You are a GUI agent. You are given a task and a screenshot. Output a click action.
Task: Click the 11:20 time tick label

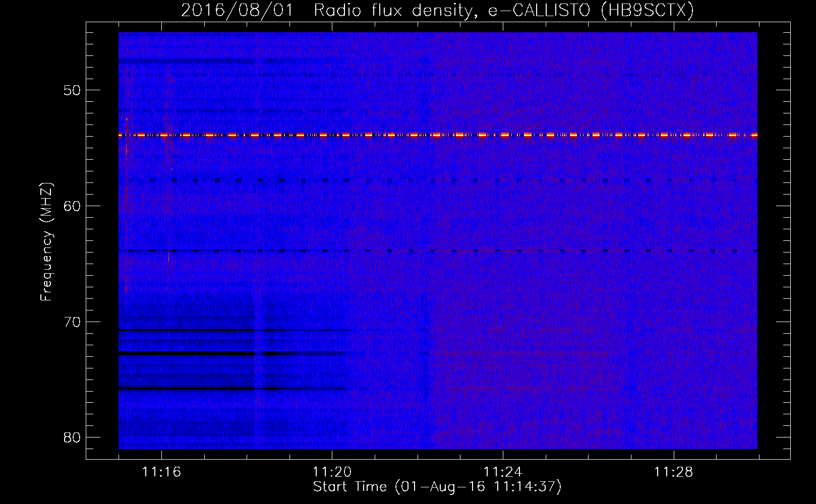coord(332,472)
